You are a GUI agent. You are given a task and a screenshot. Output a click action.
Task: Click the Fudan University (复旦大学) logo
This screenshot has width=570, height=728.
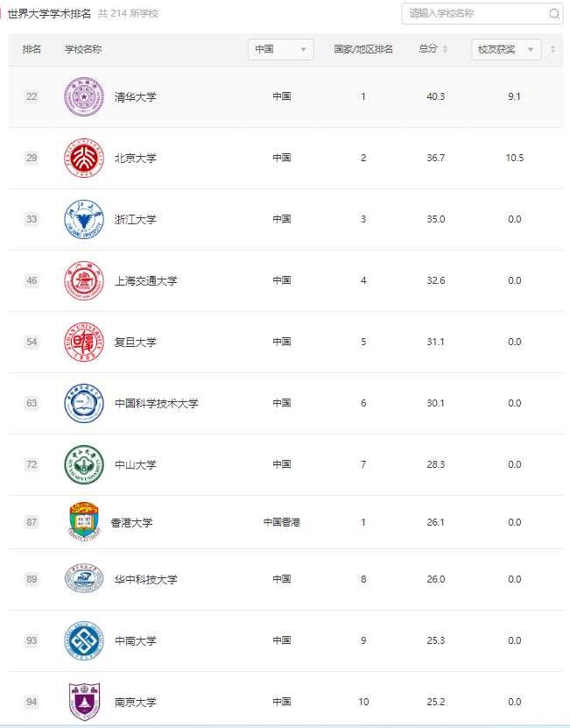[83, 342]
